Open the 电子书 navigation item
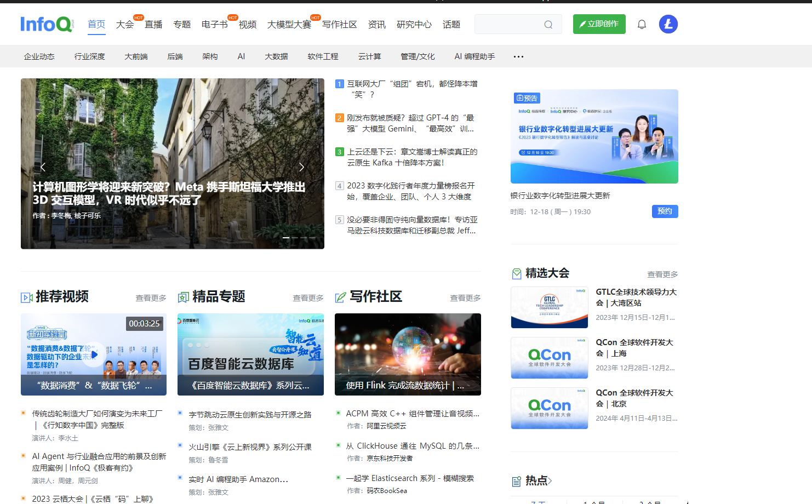The width and height of the screenshot is (812, 504). coord(215,25)
